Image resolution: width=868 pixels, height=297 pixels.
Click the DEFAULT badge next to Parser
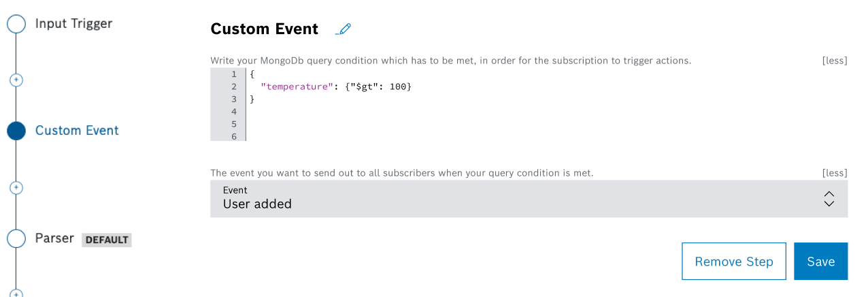coord(107,240)
